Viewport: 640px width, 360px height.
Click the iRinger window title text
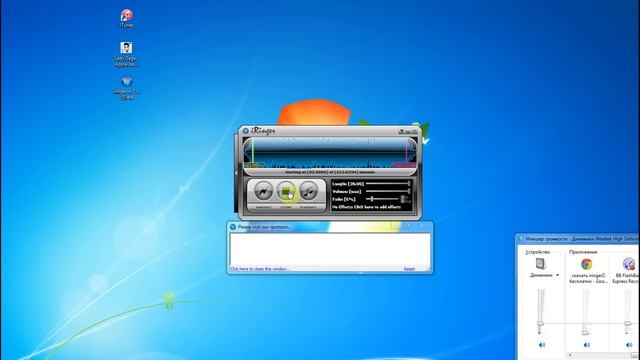click(x=262, y=131)
